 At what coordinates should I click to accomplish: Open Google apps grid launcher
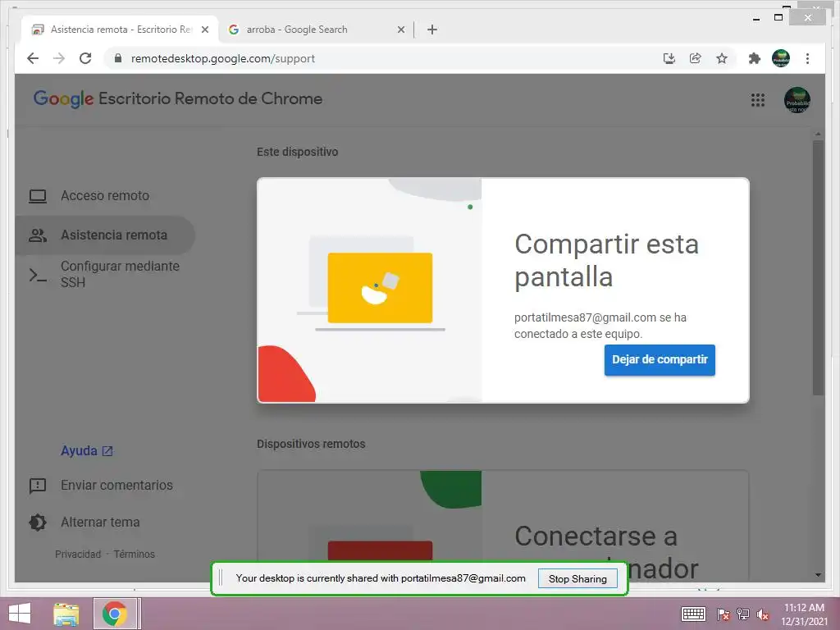(757, 99)
